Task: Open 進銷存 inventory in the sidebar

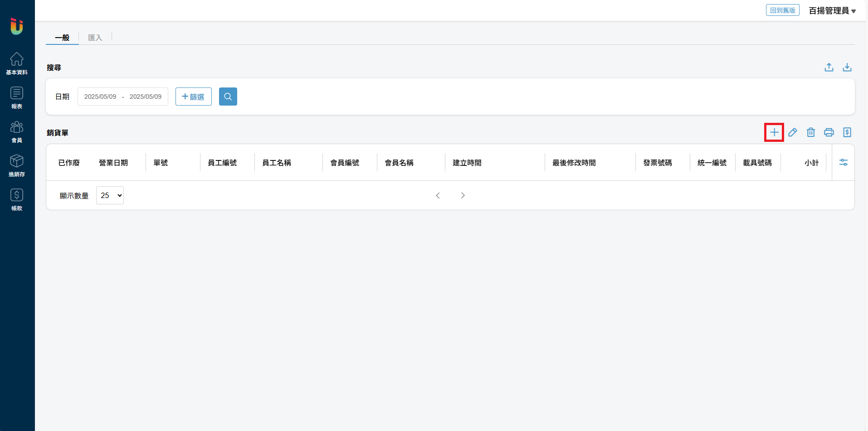Action: point(17,165)
